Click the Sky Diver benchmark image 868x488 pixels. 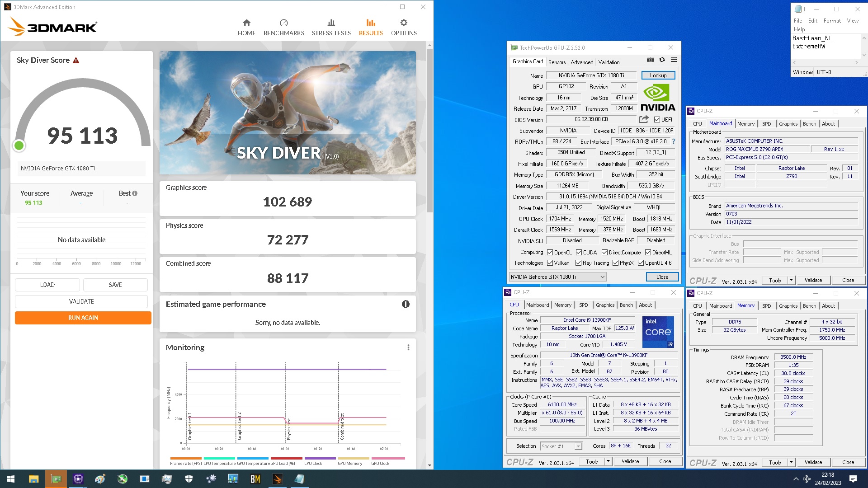coord(288,113)
